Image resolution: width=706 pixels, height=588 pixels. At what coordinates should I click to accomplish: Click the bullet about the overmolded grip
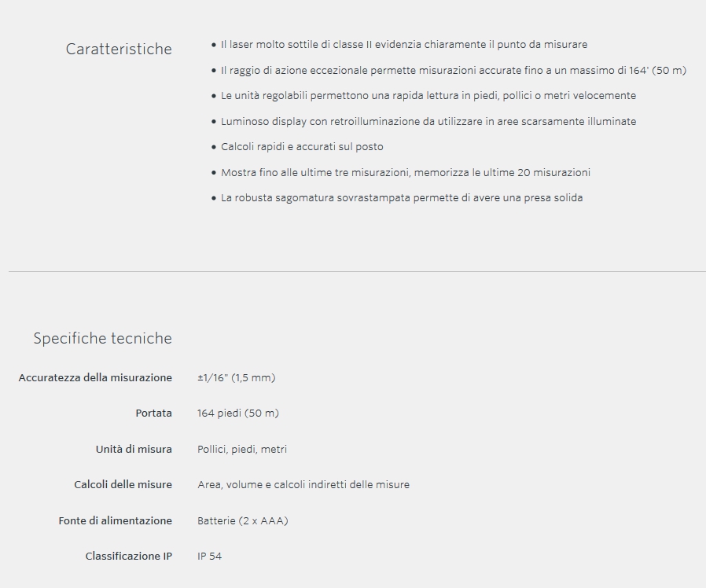[x=401, y=198]
